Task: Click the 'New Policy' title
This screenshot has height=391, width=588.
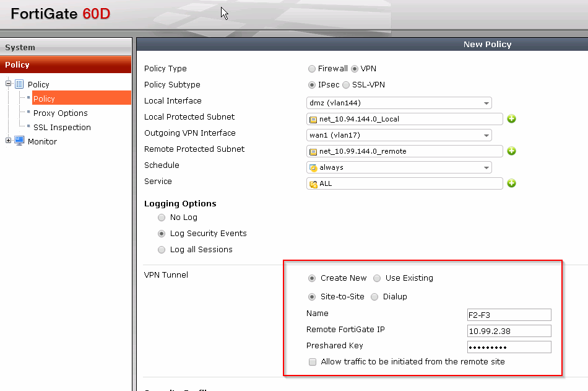Action: coord(487,45)
